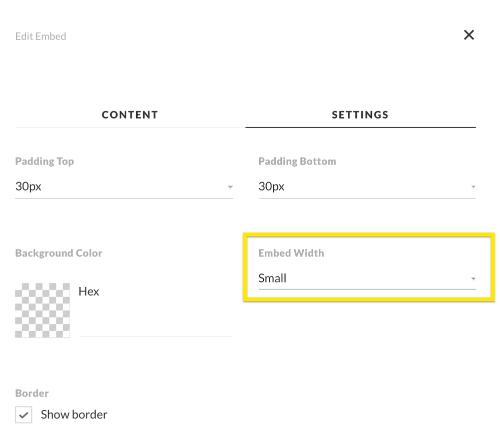Click the Padding Bottom field label

click(297, 161)
